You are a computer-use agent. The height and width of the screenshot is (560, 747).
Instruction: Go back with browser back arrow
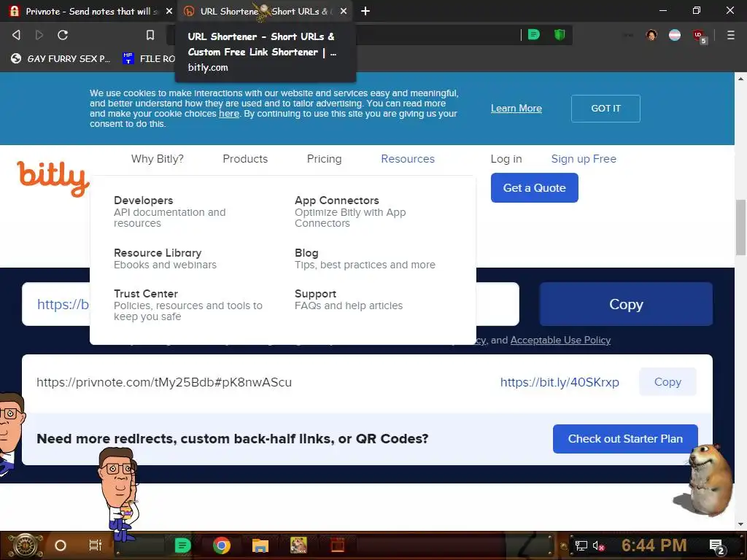pyautogui.click(x=16, y=35)
